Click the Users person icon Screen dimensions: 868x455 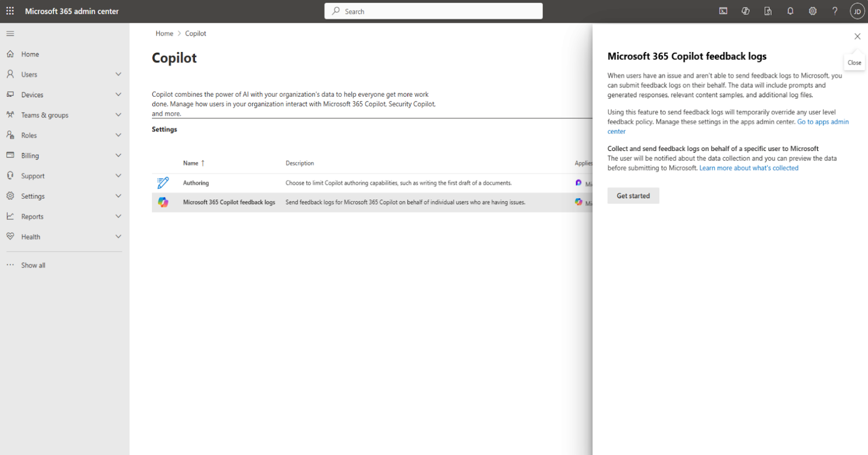[x=10, y=74]
